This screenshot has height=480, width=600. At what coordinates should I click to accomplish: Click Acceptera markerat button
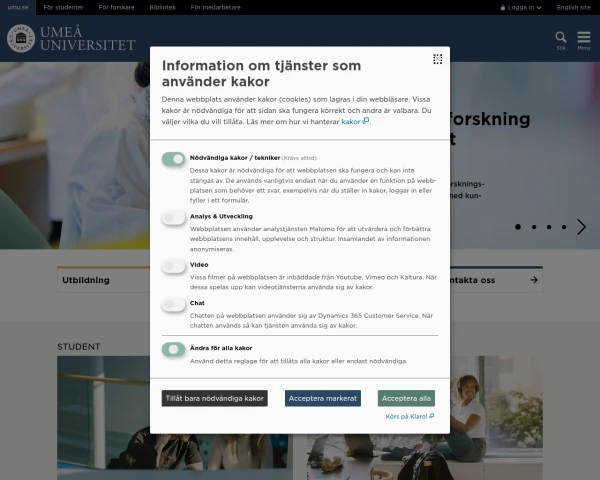point(323,398)
